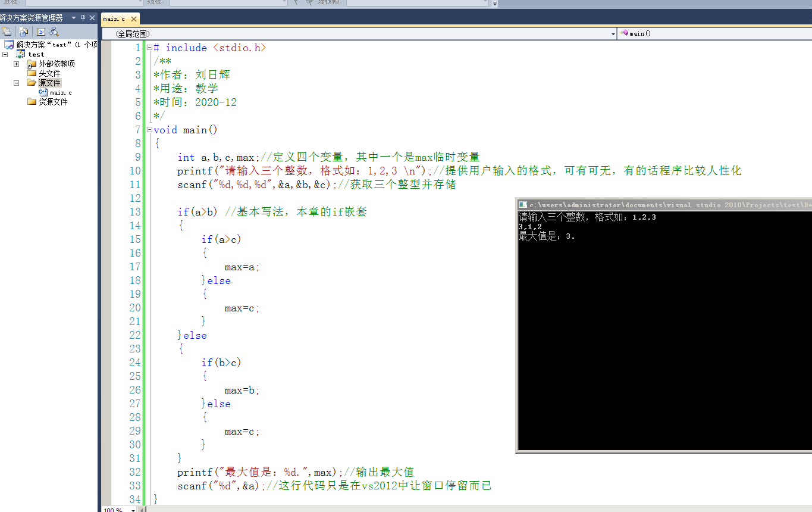Viewport: 812px width, 512px height.
Task: Click console output '最大值是：3.'
Action: click(547, 236)
